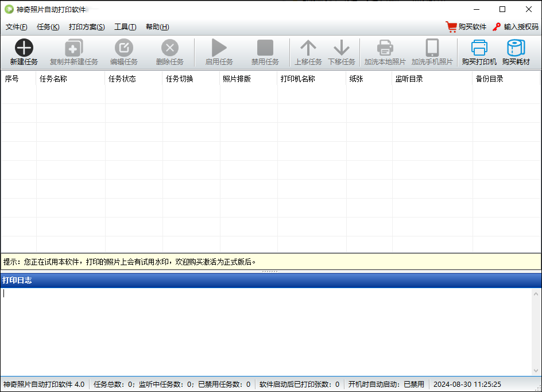Click the 加洗本地照片 printer icon

[385, 48]
